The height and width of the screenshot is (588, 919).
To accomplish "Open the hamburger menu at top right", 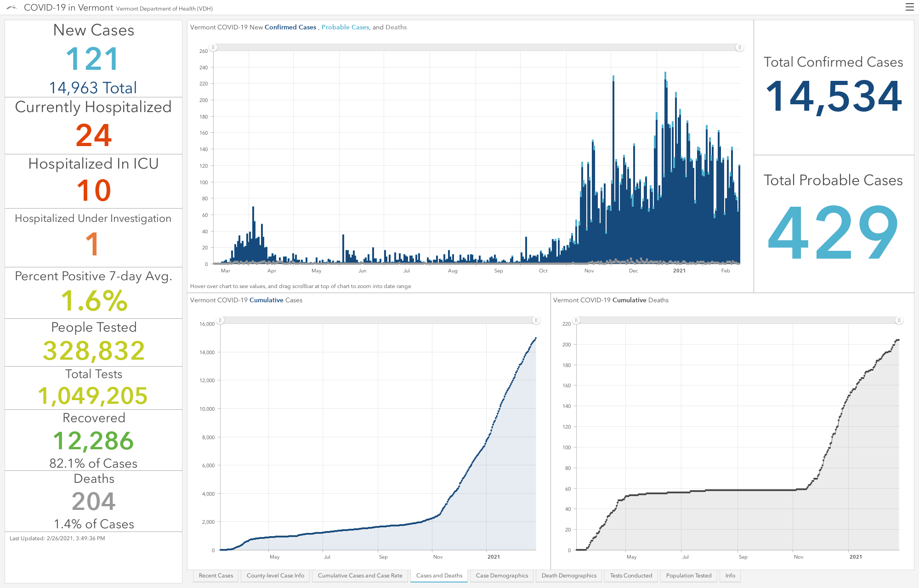I will [x=909, y=7].
